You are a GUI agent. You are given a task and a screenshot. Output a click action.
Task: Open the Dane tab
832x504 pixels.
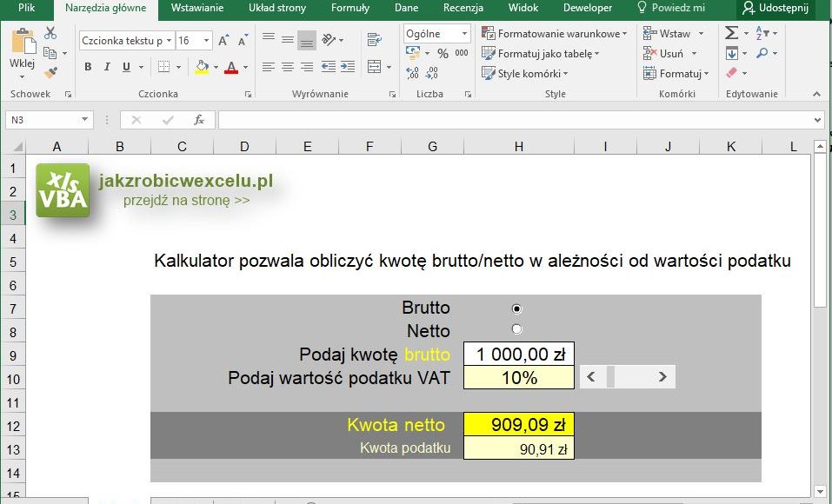tap(407, 8)
